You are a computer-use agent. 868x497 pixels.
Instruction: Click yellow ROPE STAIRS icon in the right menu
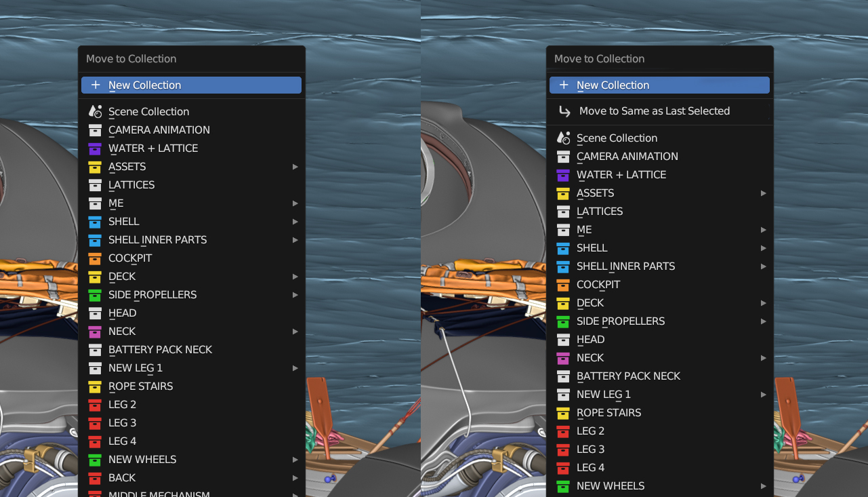(x=563, y=413)
